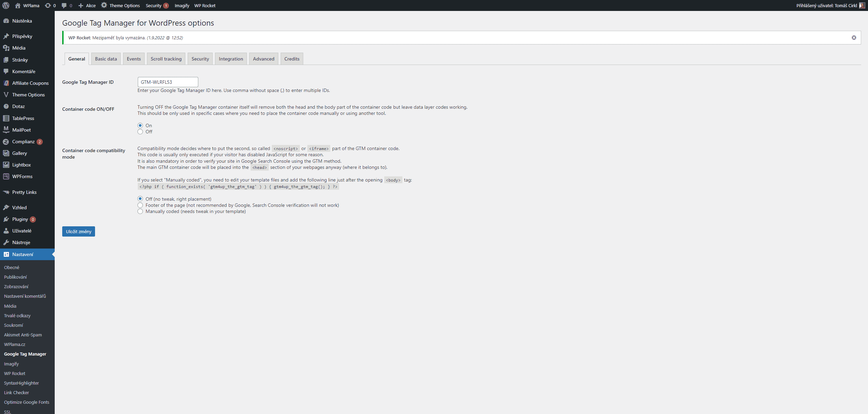Click the Theme Options gear icon
868x414 pixels.
click(x=104, y=5)
